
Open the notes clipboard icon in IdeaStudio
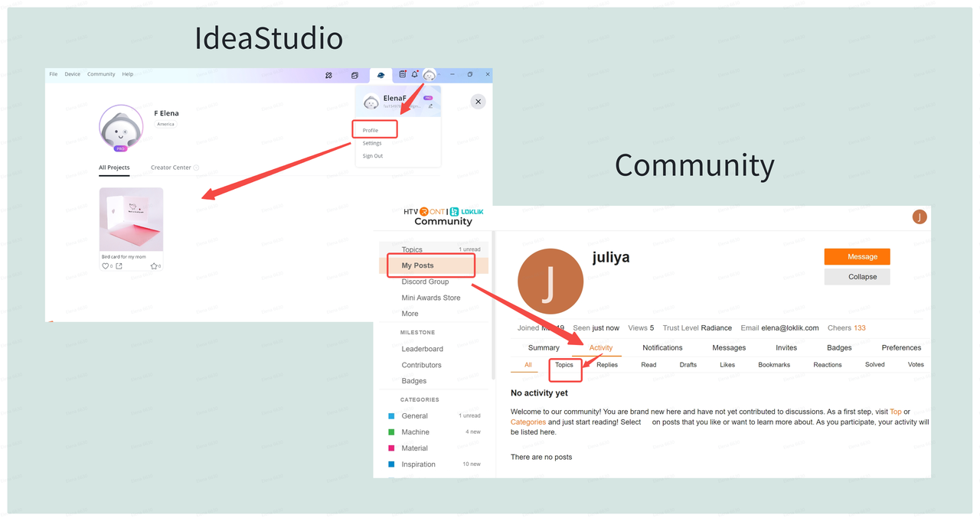[403, 74]
